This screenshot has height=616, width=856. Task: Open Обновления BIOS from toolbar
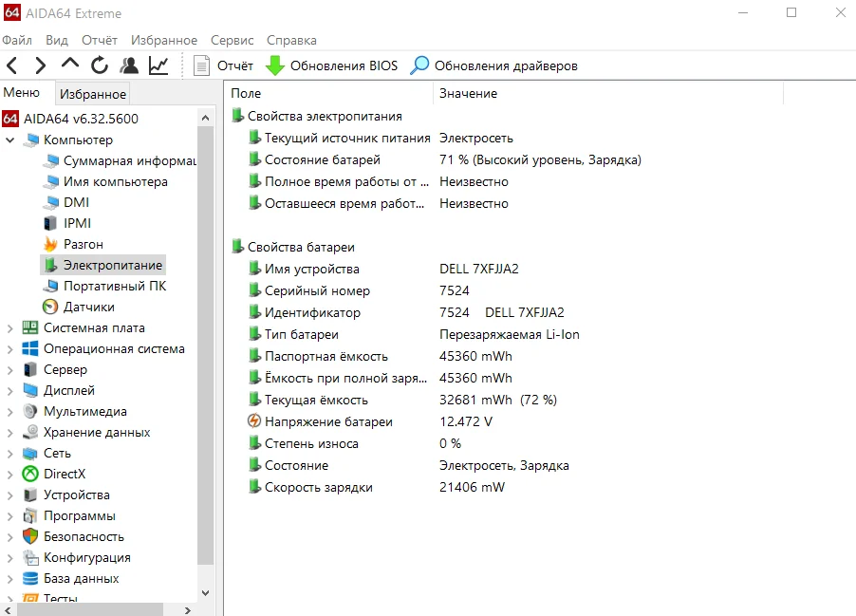click(331, 65)
